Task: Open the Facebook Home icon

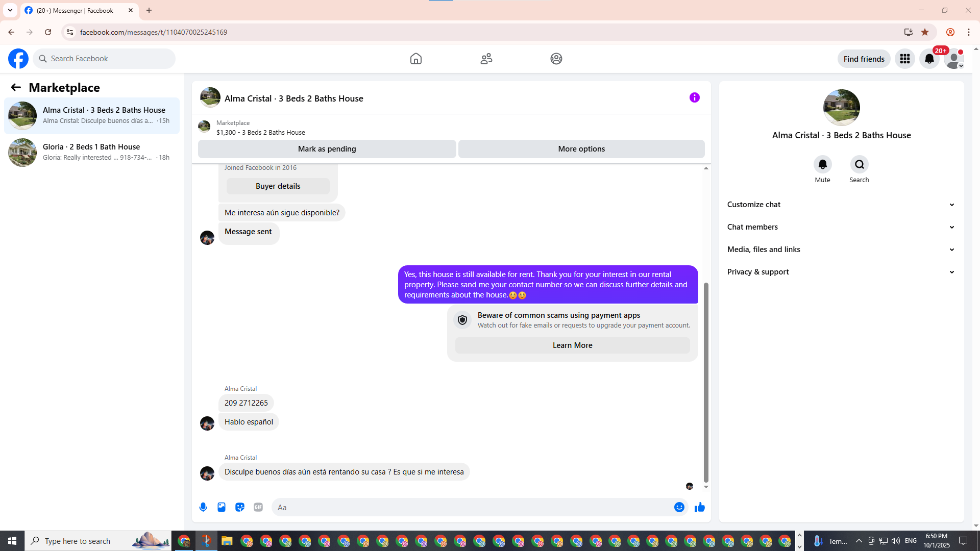Action: [x=416, y=59]
